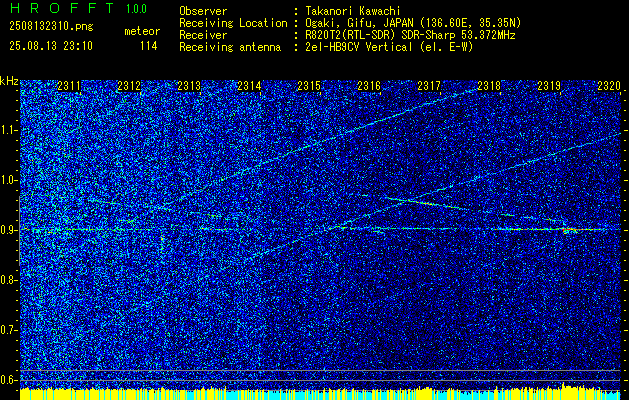Click the observer name Takanori Kawachi
Image resolution: width=629 pixels, height=400 pixels.
coord(353,11)
